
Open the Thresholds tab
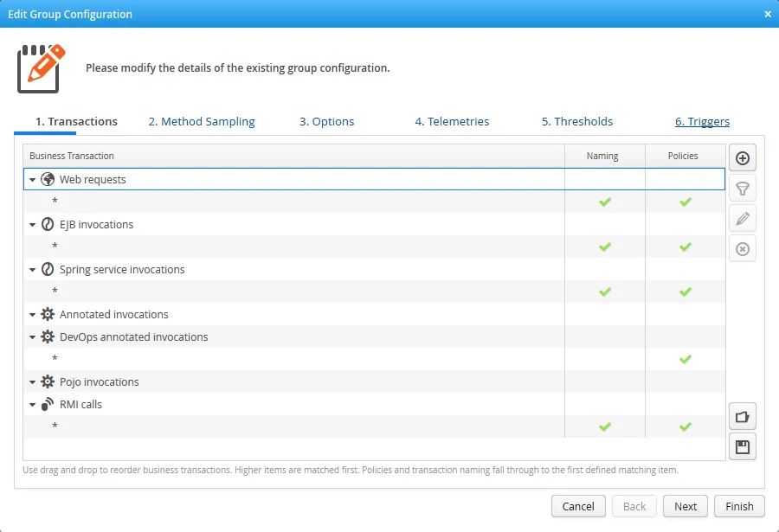coord(577,121)
